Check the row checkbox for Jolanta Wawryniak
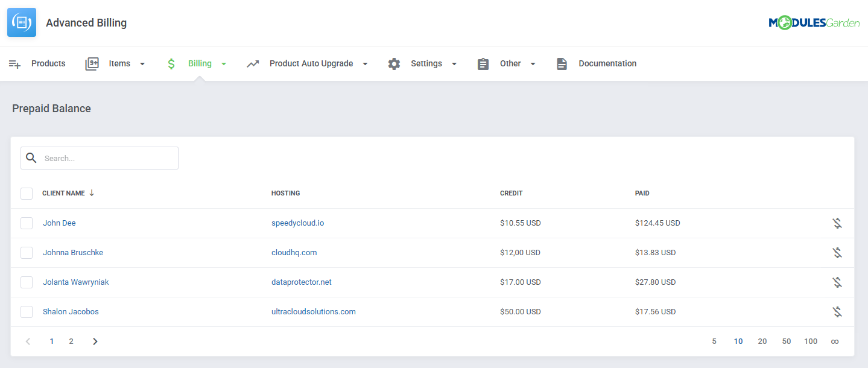 coord(27,282)
